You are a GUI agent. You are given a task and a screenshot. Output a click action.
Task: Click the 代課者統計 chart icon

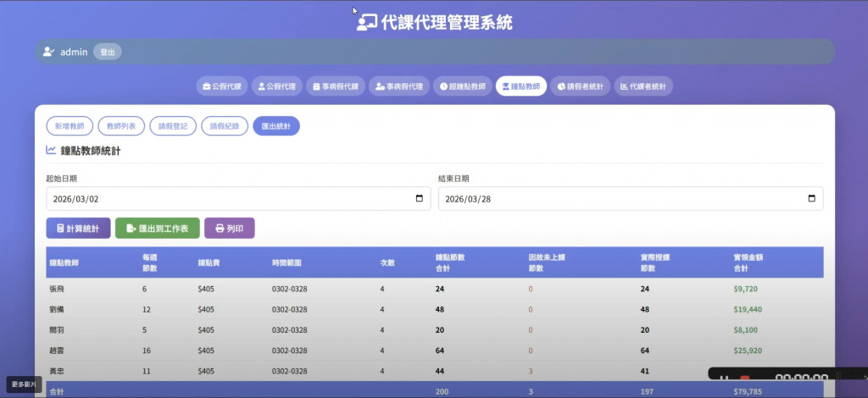(x=625, y=86)
